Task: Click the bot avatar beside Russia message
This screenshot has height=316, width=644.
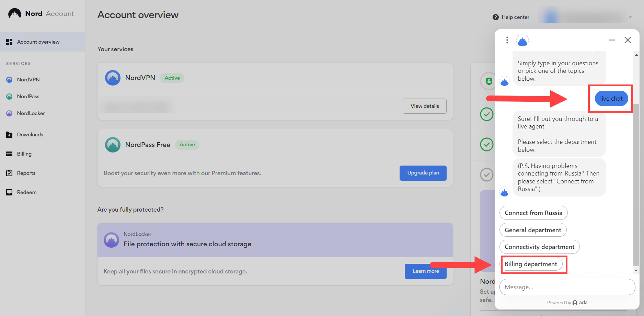Action: click(504, 192)
